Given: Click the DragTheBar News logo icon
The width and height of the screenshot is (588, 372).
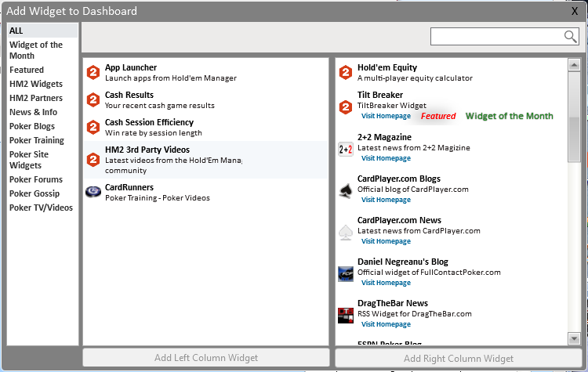Looking at the screenshot, I should tap(346, 316).
